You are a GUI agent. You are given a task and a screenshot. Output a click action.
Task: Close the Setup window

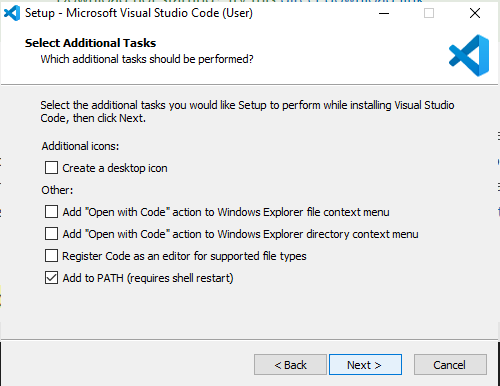[475, 13]
